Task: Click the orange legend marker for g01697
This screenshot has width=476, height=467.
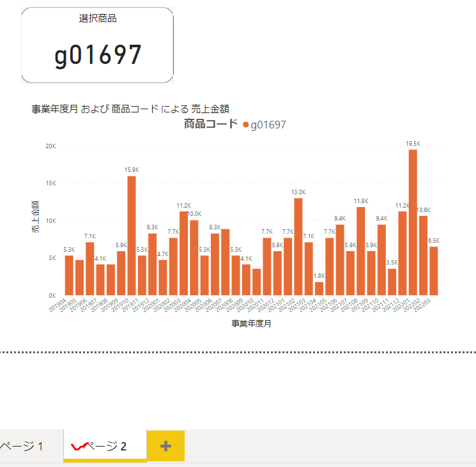Action: point(246,125)
